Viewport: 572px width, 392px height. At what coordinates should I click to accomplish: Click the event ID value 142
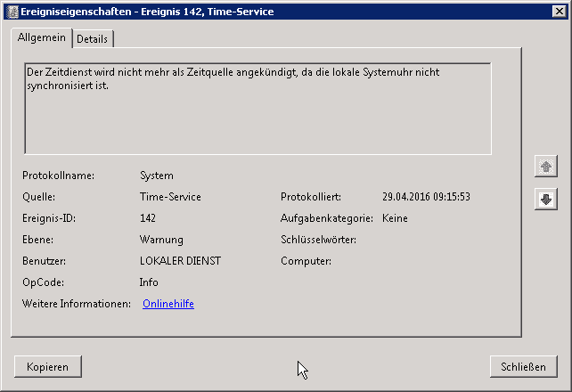coord(148,218)
